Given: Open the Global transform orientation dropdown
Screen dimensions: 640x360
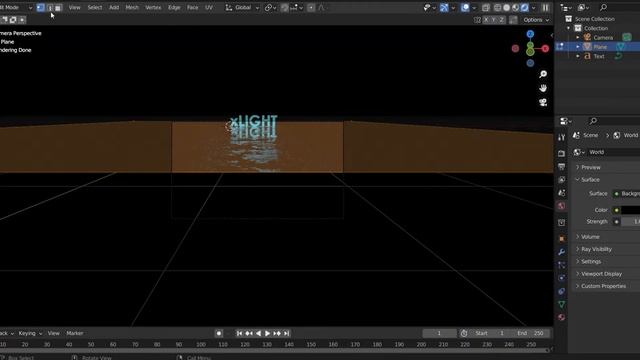Looking at the screenshot, I should 242,7.
